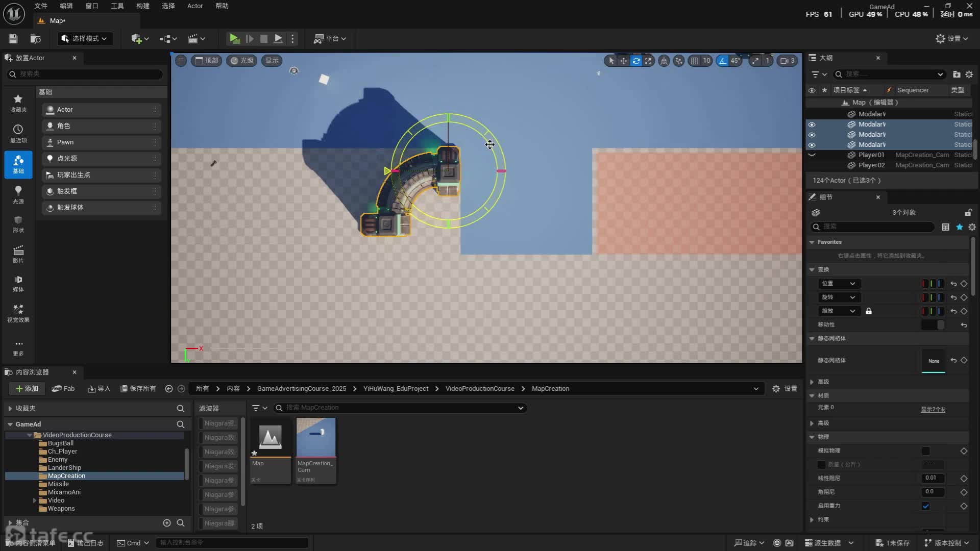Open the Actor menu in the menu bar

coord(194,6)
